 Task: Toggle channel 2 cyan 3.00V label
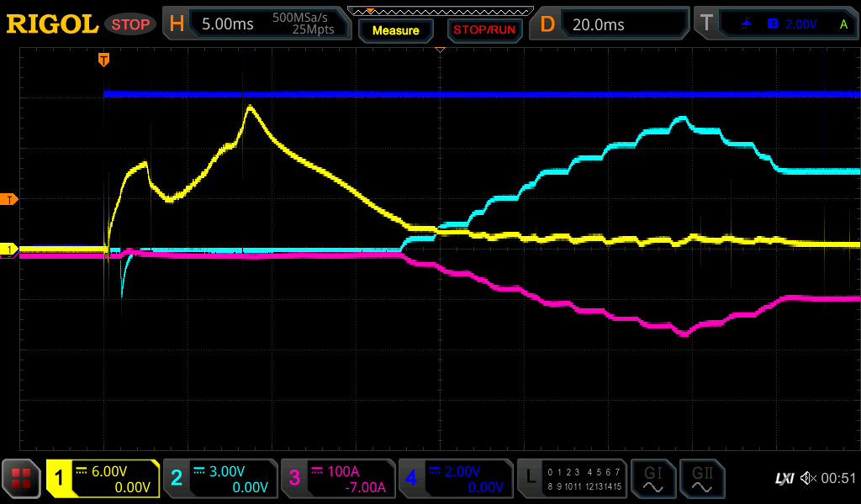point(220,479)
